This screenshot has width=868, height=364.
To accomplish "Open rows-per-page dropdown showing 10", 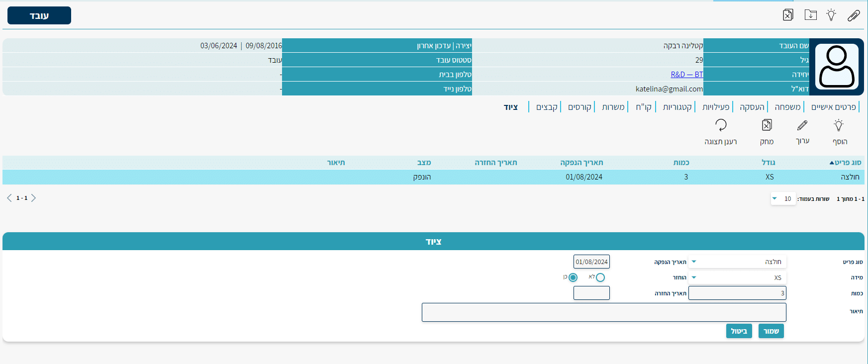I will point(783,198).
